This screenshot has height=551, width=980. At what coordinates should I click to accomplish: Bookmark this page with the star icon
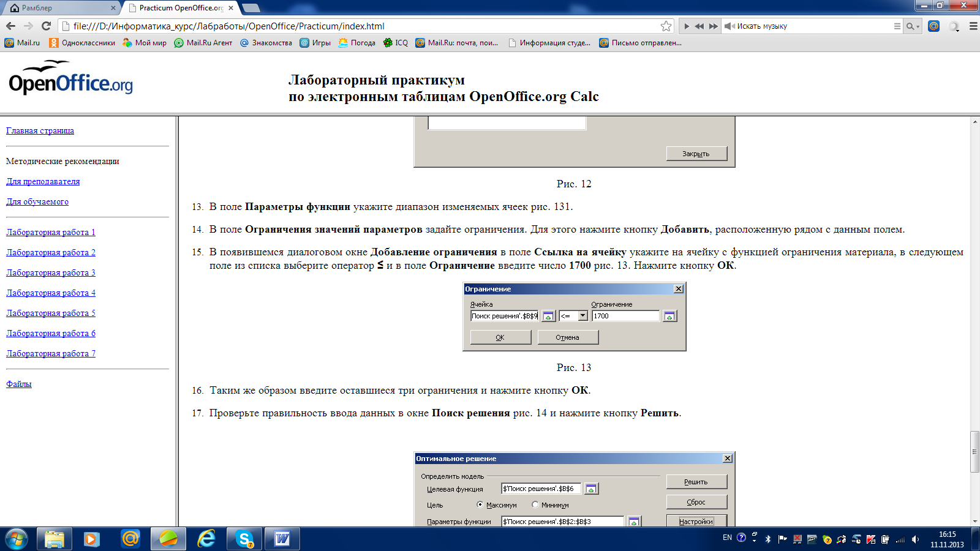pyautogui.click(x=666, y=26)
